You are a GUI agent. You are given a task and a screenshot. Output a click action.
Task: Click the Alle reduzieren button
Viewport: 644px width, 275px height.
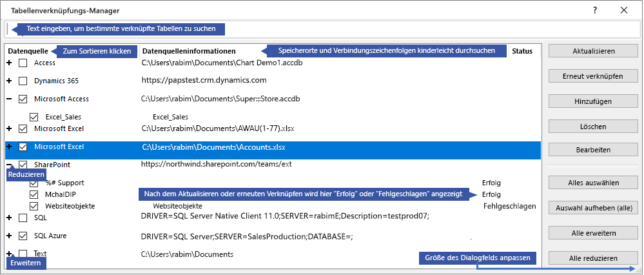click(594, 258)
